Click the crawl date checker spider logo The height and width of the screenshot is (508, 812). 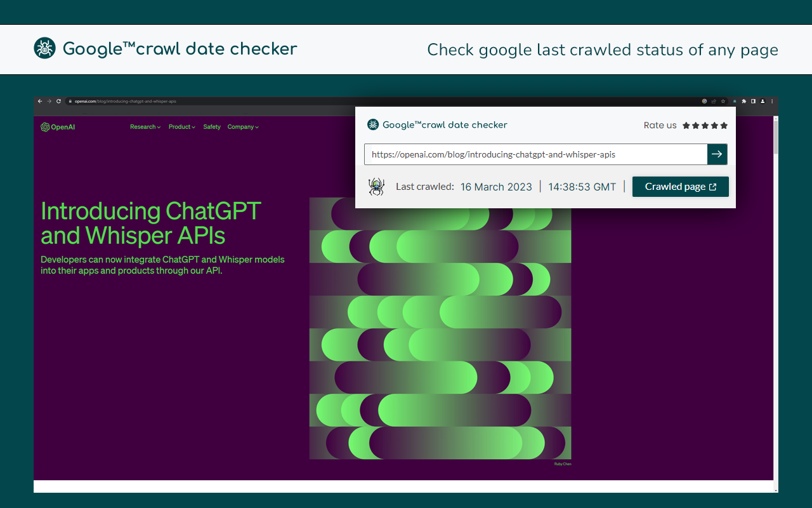point(44,48)
